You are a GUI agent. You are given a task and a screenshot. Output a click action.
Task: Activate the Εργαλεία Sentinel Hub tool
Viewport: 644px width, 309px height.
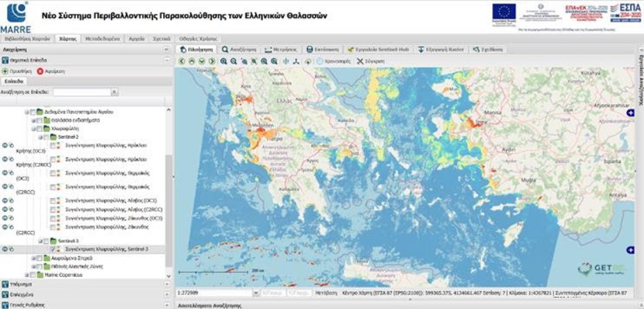point(379,48)
